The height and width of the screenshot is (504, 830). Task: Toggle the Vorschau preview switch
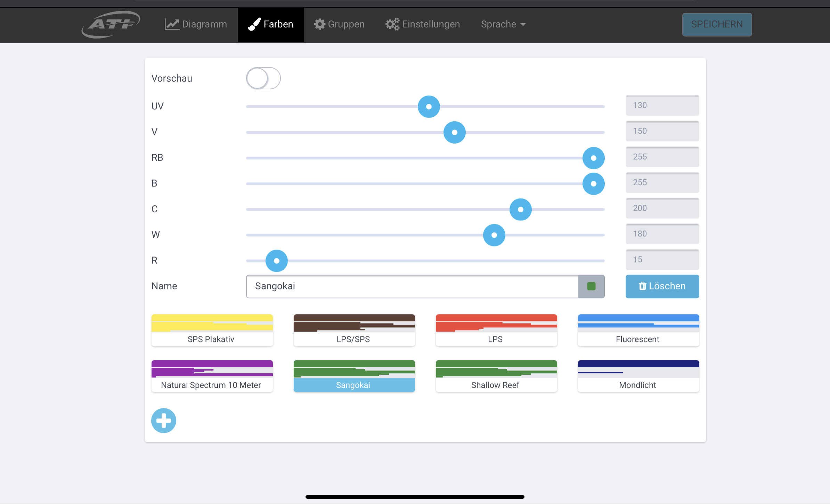263,78
